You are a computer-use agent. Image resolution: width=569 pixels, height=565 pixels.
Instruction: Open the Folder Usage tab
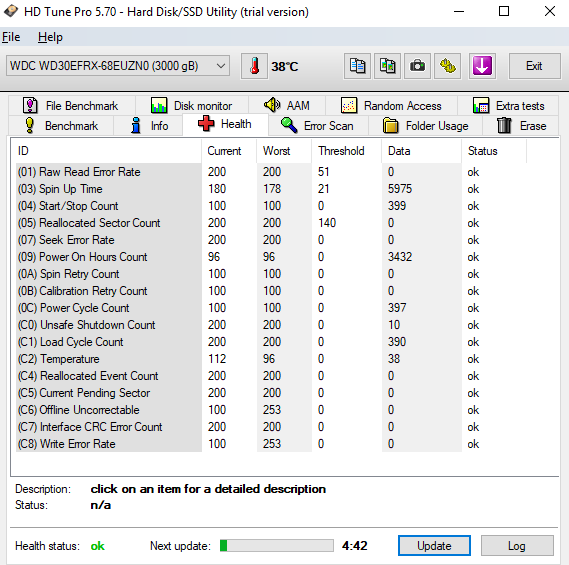click(426, 126)
